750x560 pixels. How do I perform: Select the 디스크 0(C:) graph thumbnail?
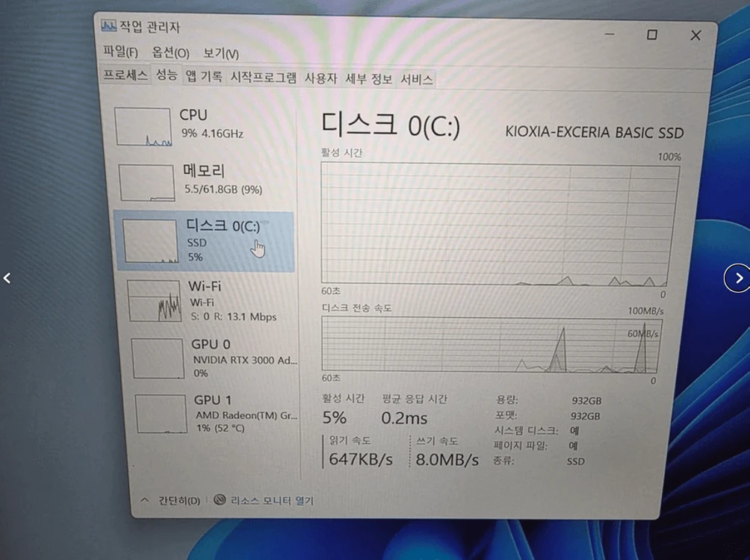coord(151,241)
